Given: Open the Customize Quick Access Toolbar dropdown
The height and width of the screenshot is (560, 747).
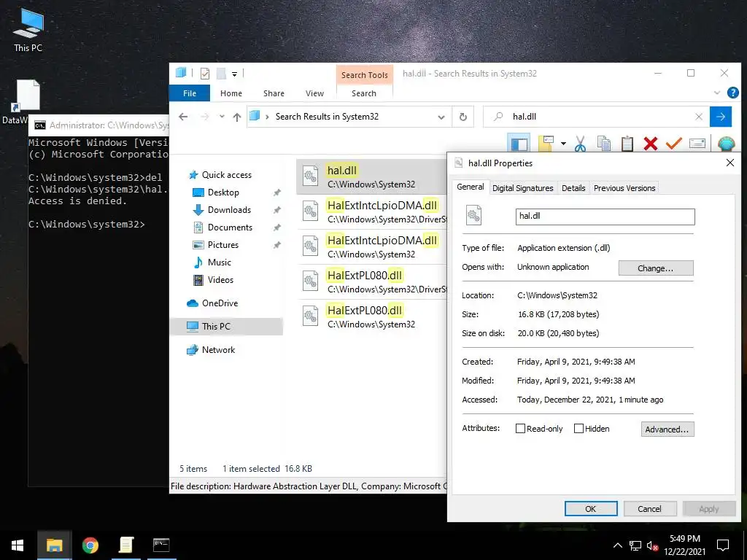Looking at the screenshot, I should pos(234,74).
